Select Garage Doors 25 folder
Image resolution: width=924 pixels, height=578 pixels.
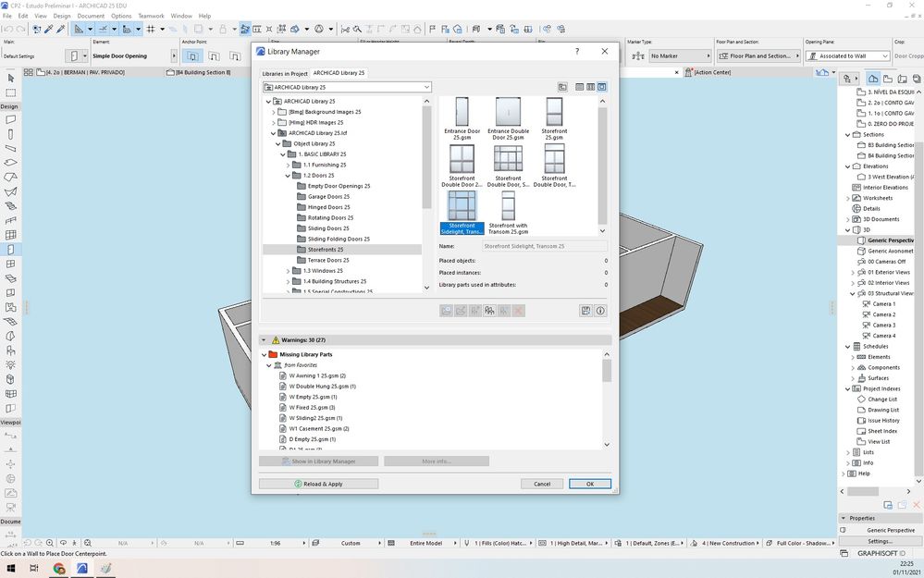tap(328, 197)
